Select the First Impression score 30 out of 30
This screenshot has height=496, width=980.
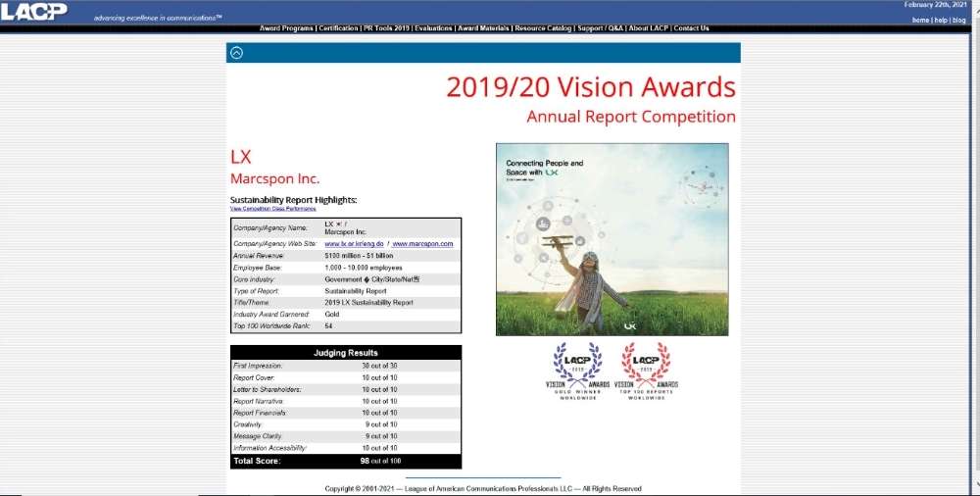coord(379,366)
